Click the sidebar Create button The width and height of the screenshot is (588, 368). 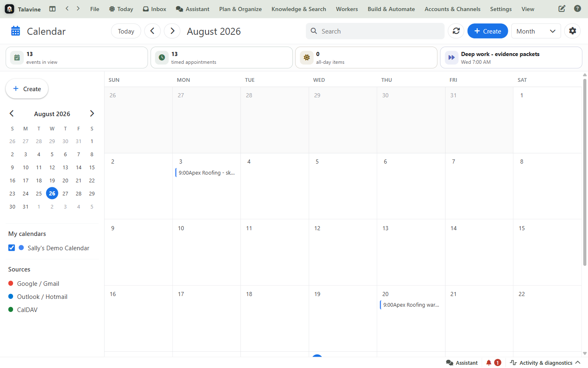tap(27, 89)
